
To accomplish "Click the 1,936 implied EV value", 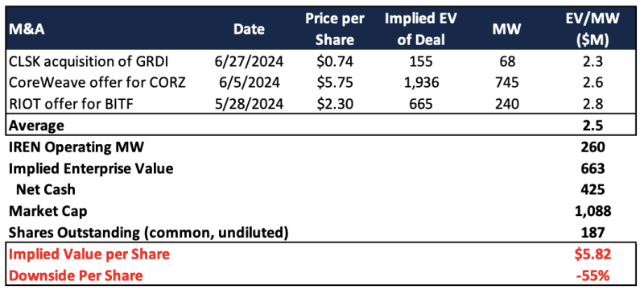I will 420,83.
